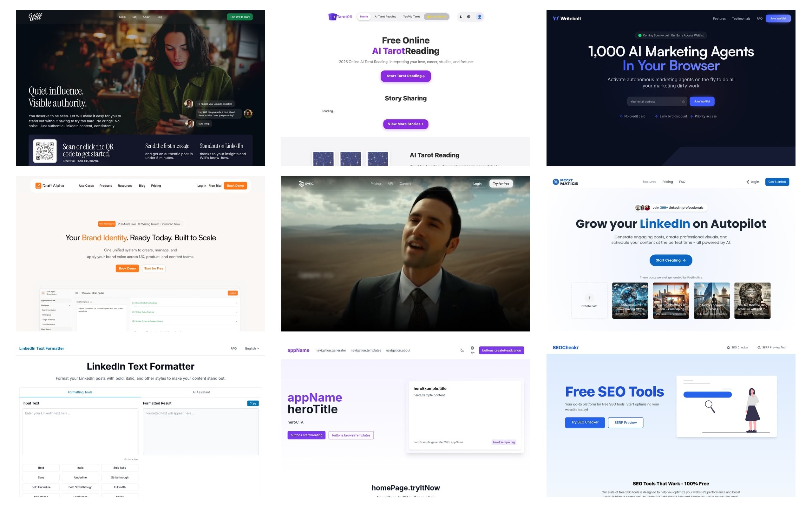The width and height of the screenshot is (812, 508).
Task: Click info icon next to Text to improve
Action: point(91,302)
